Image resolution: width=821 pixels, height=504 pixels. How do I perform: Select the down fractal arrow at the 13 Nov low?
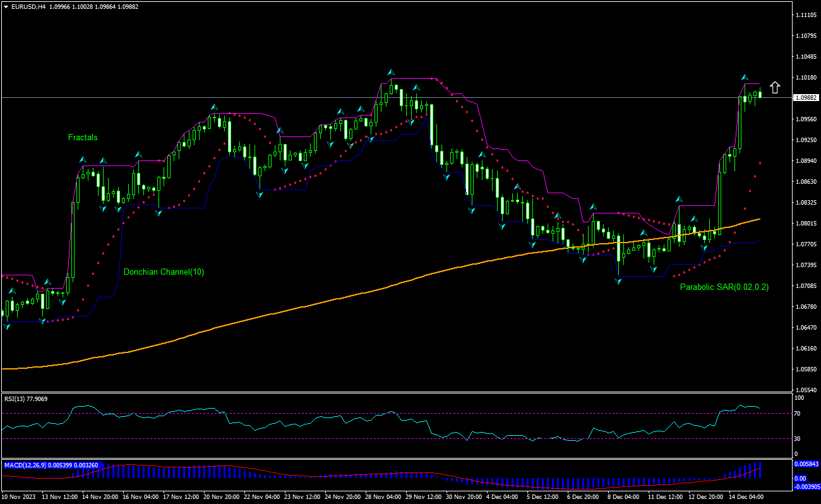[x=42, y=322]
